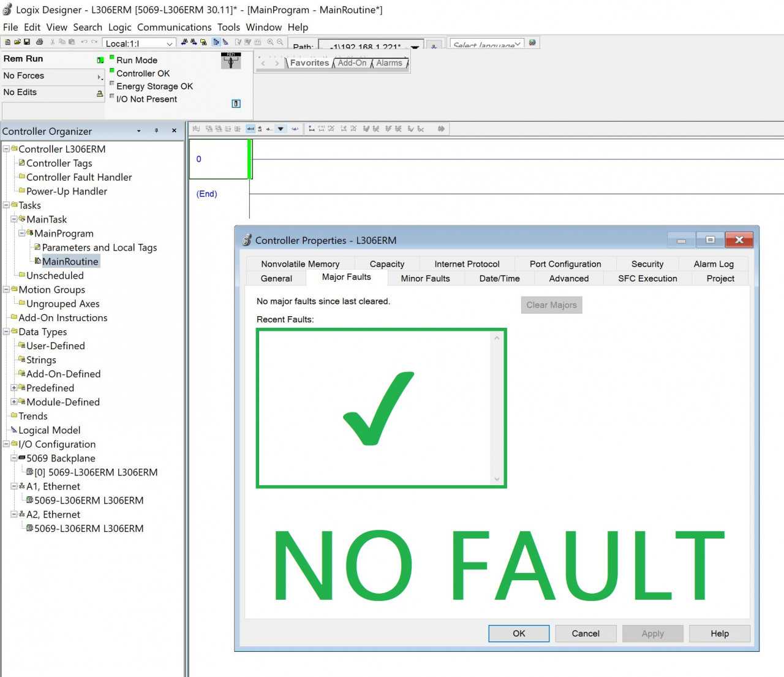This screenshot has width=784, height=677.
Task: Select MainRoutine in the organizer tree
Action: point(70,262)
